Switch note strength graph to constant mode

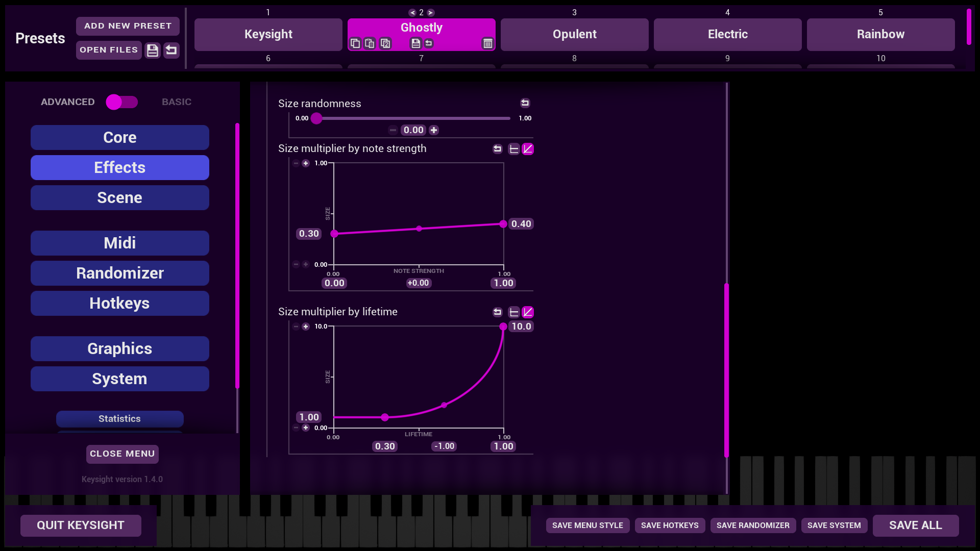(x=513, y=149)
